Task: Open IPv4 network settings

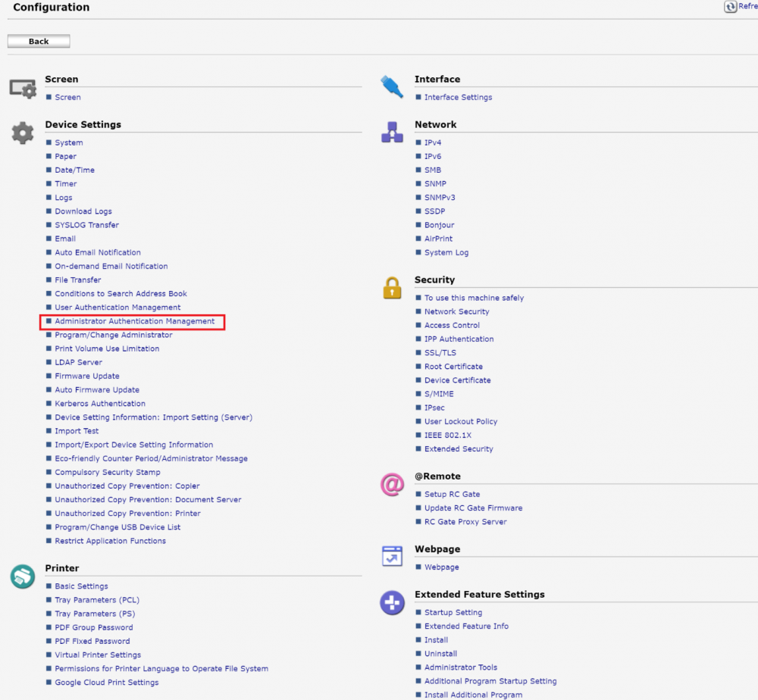Action: click(x=432, y=142)
